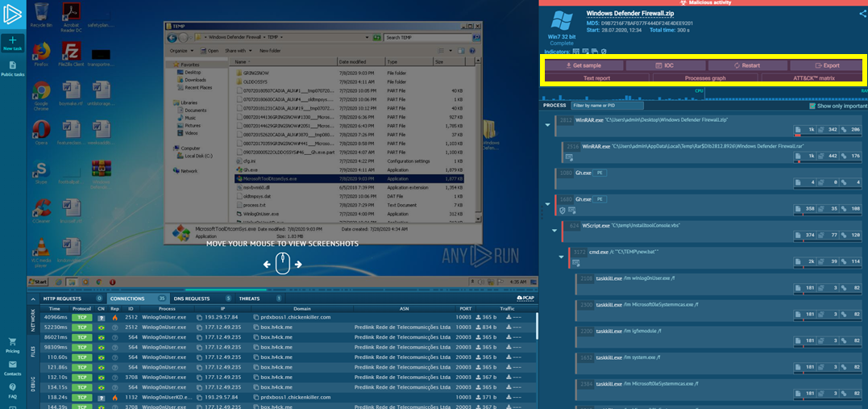Collapse WinRAR.exe 2812 process tree
This screenshot has height=409, width=868.
pyautogui.click(x=548, y=125)
